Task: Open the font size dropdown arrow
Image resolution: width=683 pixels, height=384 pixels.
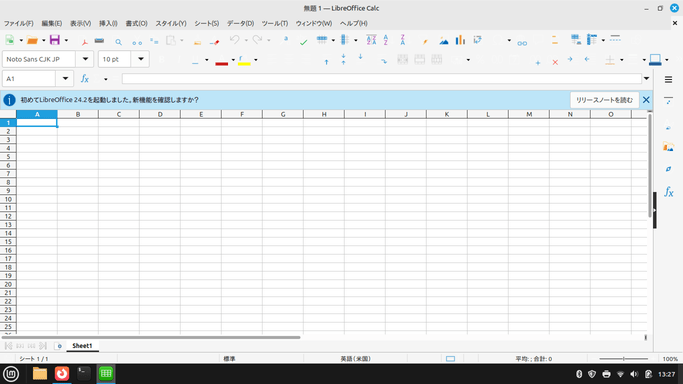Action: click(140, 59)
